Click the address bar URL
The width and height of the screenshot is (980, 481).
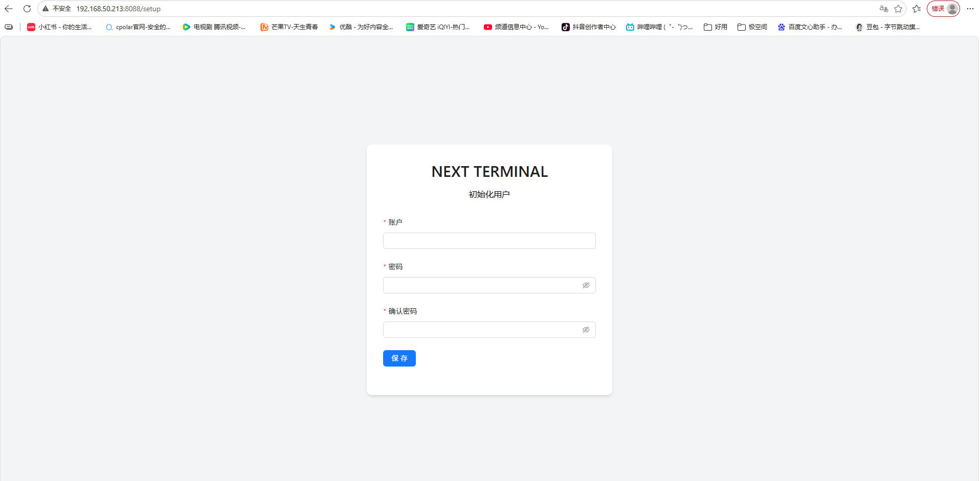(x=119, y=9)
